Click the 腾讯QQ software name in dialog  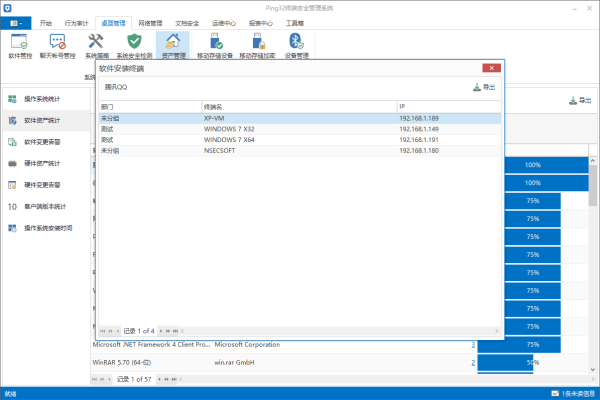pyautogui.click(x=116, y=87)
